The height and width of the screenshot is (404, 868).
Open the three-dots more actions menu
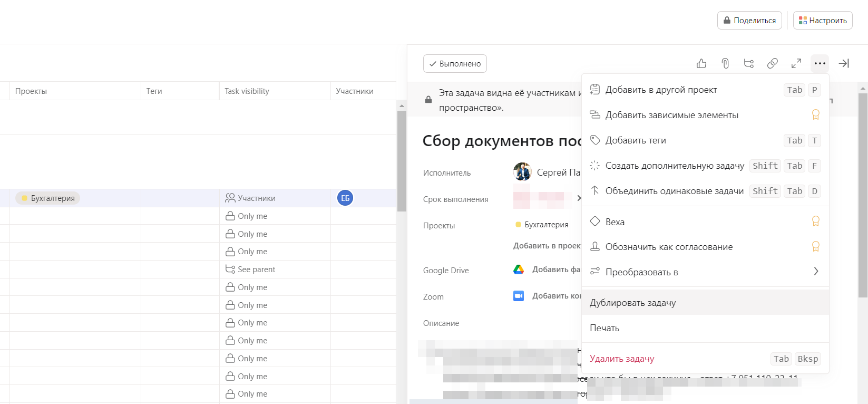[x=820, y=63]
